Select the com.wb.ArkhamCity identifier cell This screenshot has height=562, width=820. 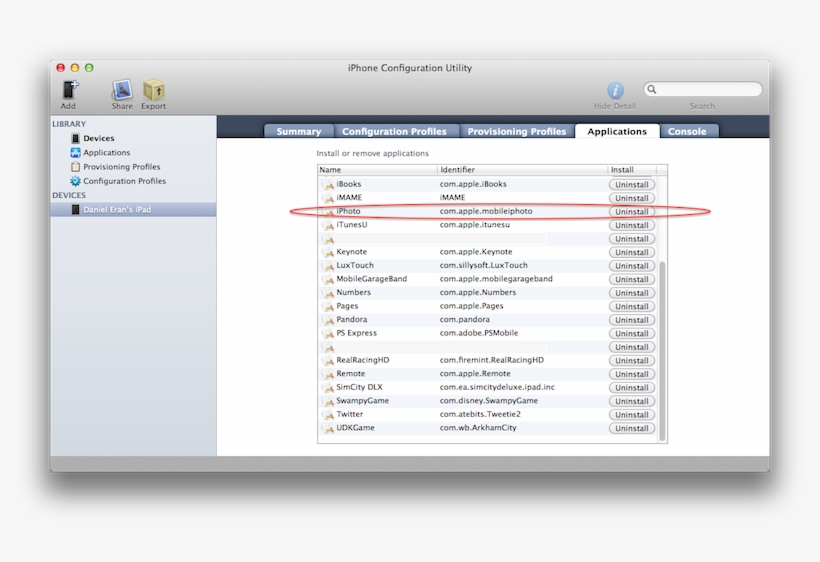(478, 428)
